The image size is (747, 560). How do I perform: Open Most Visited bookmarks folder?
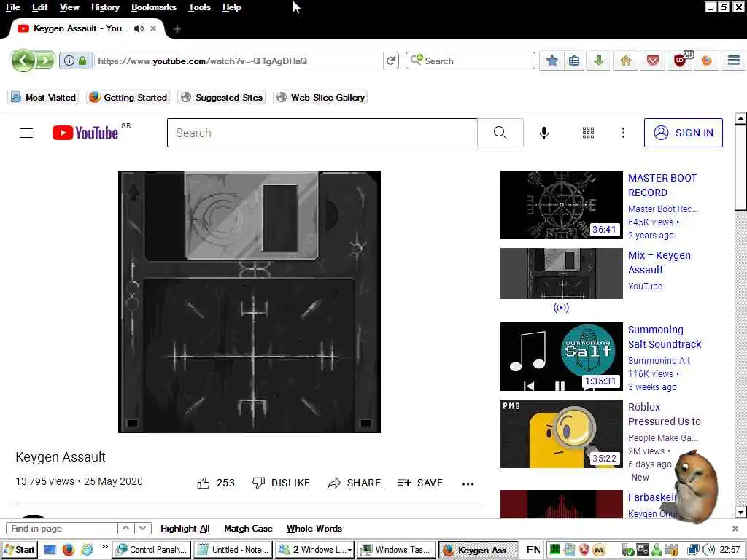(x=43, y=97)
